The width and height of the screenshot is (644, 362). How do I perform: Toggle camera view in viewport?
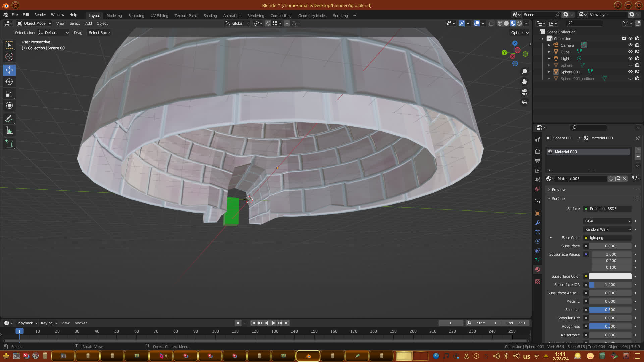[x=524, y=92]
